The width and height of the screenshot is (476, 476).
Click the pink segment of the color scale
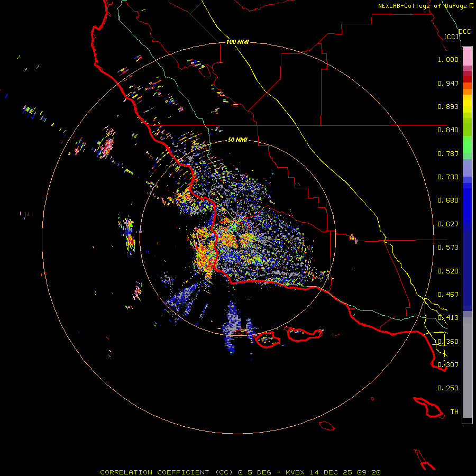[x=467, y=57]
